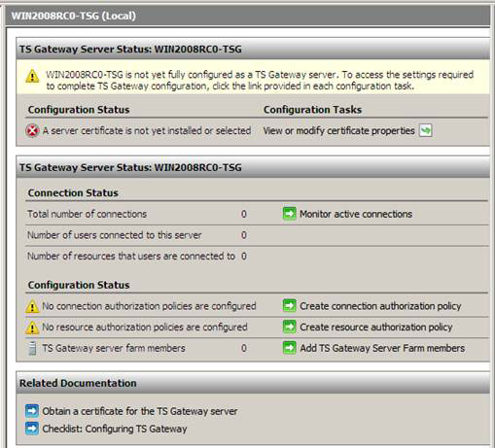The image size is (495, 448).
Task: Select 'Number of users connected to this server' label
Action: point(115,235)
